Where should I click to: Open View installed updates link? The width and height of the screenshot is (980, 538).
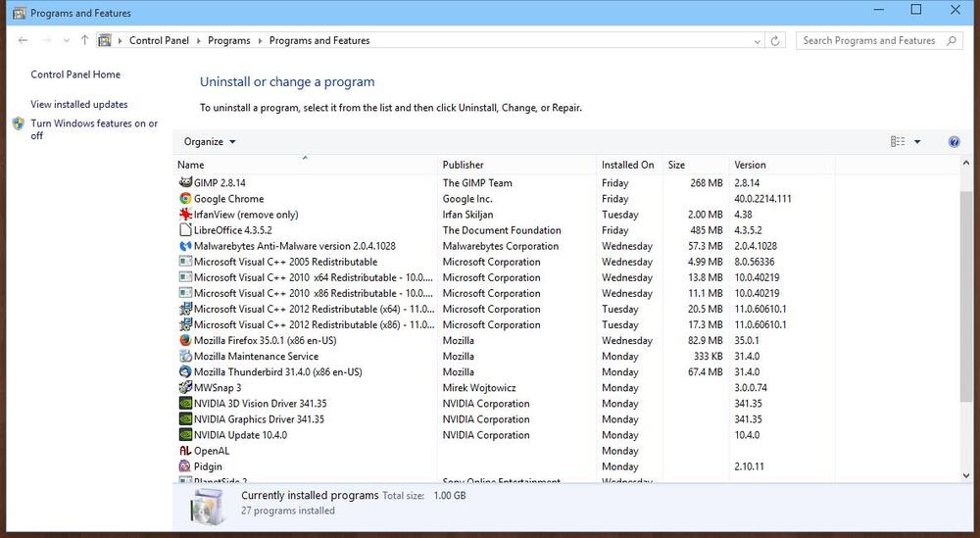(x=79, y=104)
